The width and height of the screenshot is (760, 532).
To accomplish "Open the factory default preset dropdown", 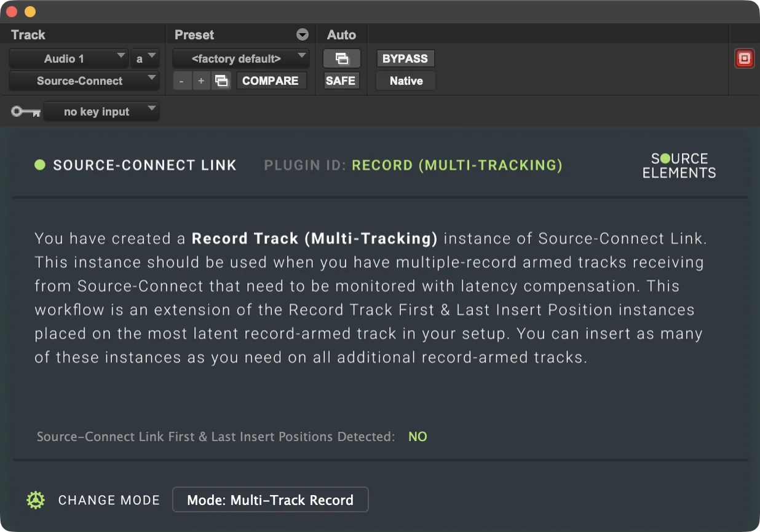I will pos(240,58).
